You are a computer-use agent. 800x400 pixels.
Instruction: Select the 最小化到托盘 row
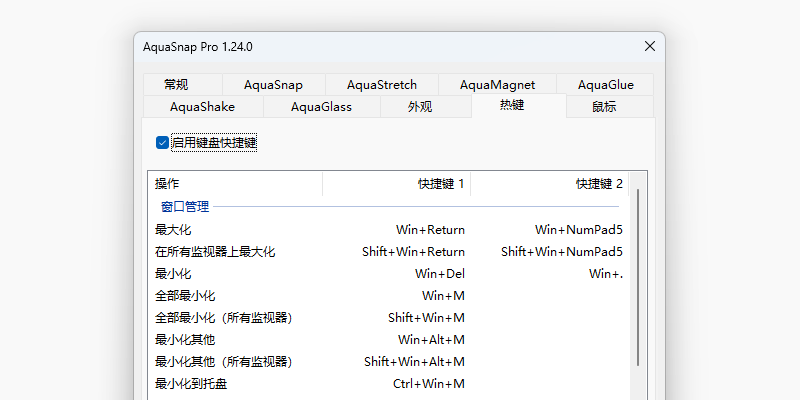[x=191, y=384]
